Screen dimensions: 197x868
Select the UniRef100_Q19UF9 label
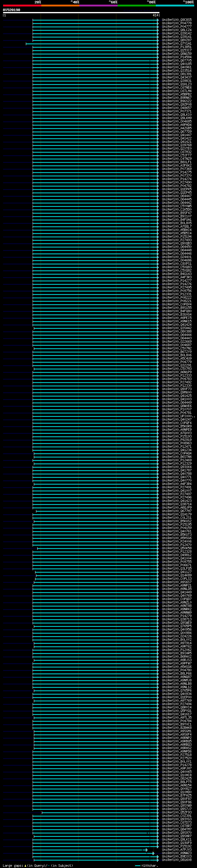click(176, 843)
